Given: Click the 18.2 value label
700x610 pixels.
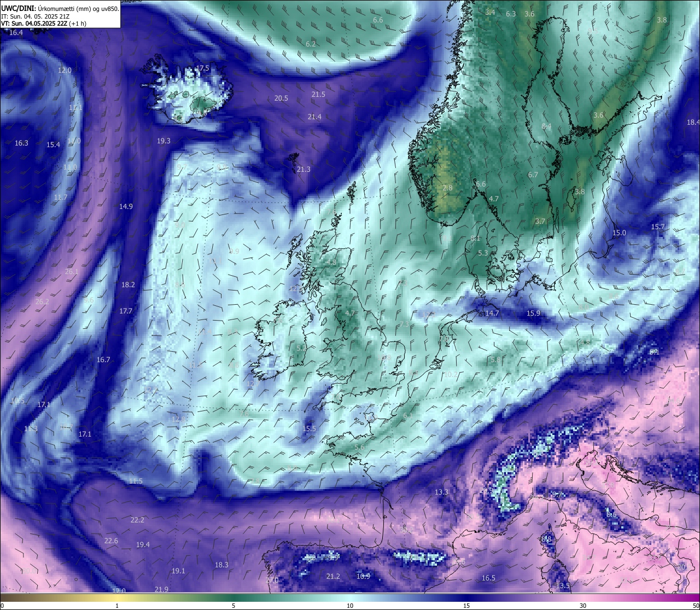Looking at the screenshot, I should [x=128, y=285].
